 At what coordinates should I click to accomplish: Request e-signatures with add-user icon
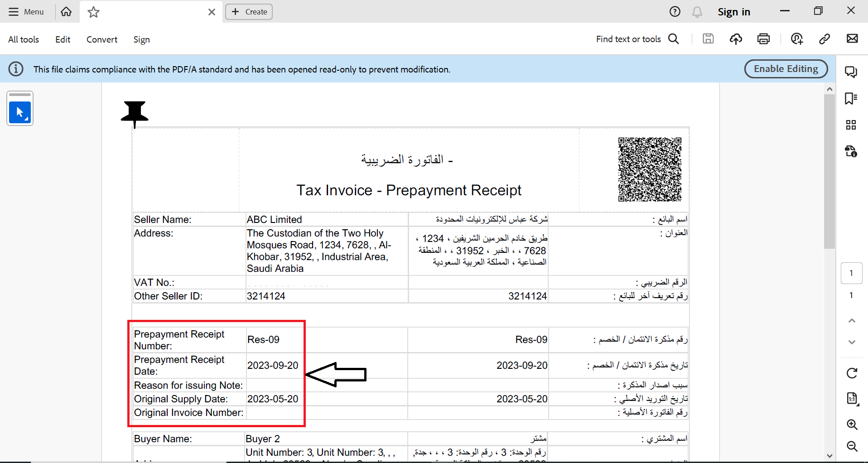coord(797,39)
